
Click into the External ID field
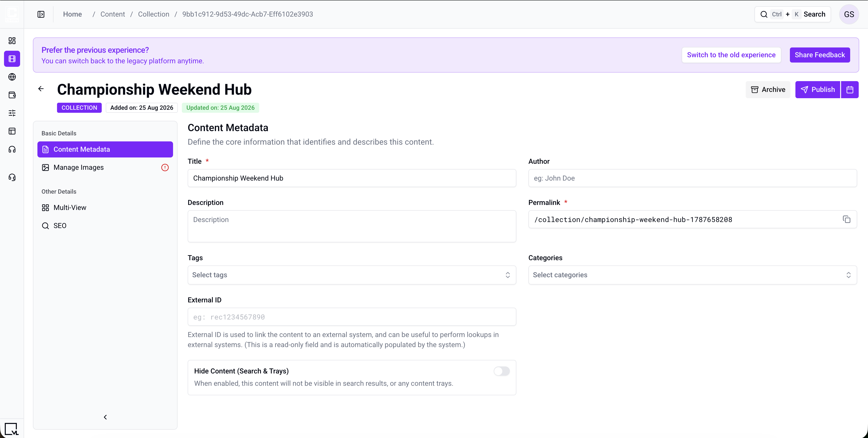click(352, 317)
